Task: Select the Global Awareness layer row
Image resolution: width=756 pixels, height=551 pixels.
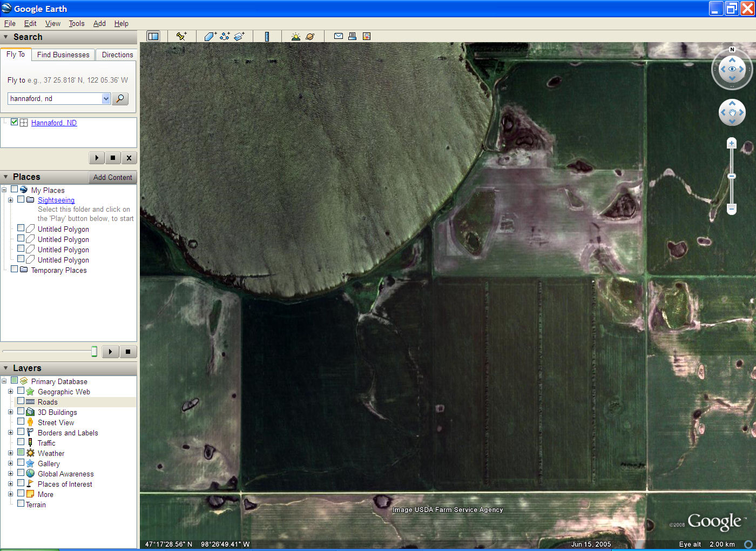Action: click(65, 474)
